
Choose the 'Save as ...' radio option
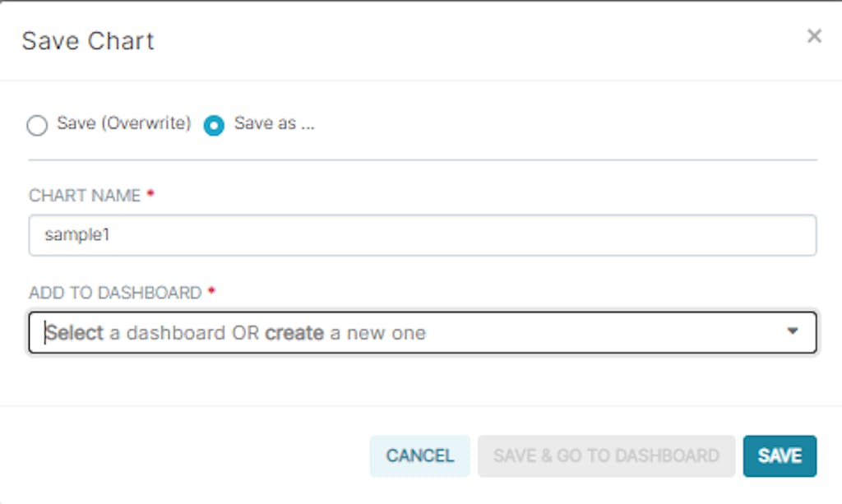215,126
